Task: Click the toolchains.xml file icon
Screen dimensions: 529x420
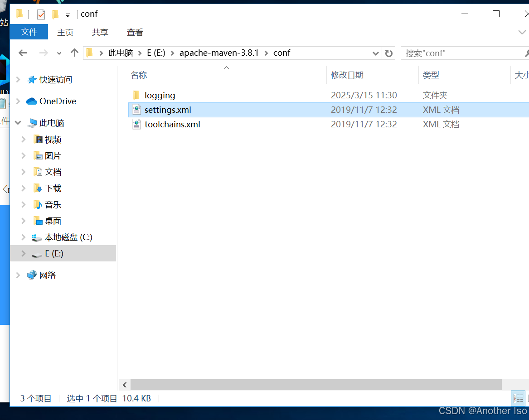Action: tap(136, 124)
